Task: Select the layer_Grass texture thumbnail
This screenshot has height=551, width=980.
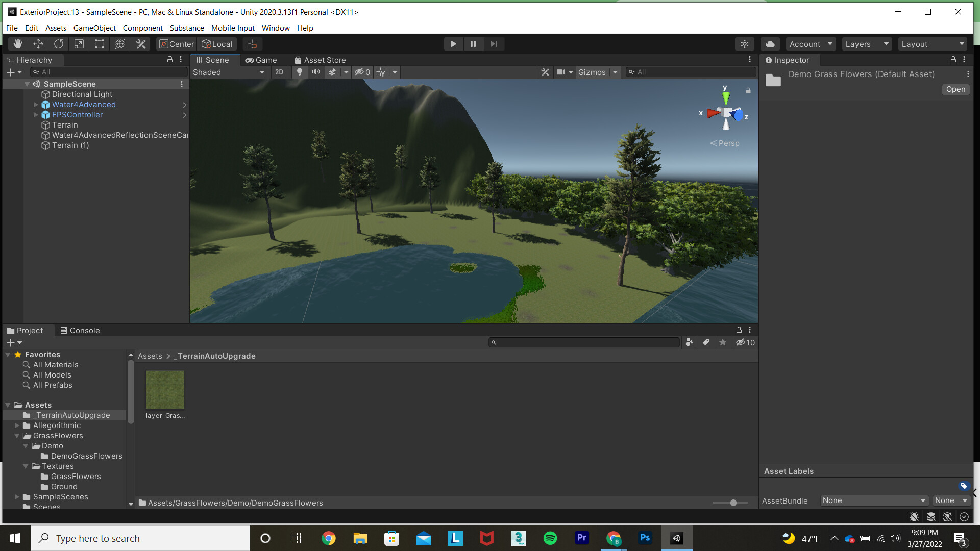Action: click(164, 389)
